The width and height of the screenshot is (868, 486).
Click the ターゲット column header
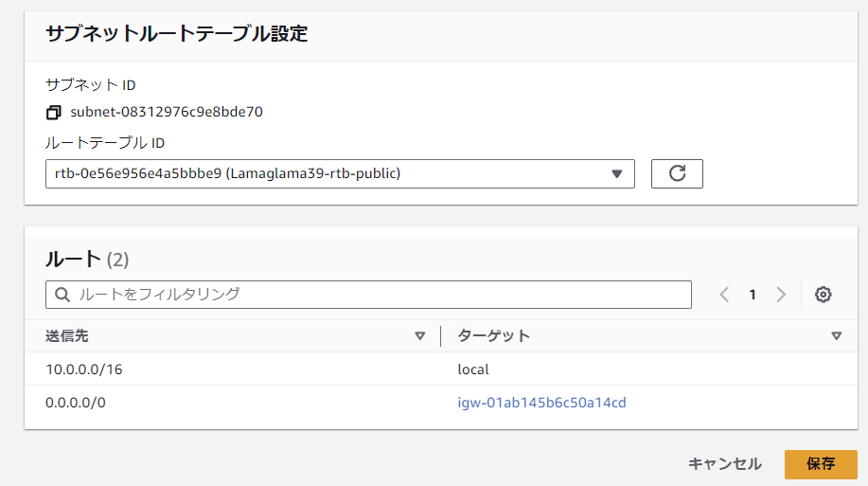(494, 335)
